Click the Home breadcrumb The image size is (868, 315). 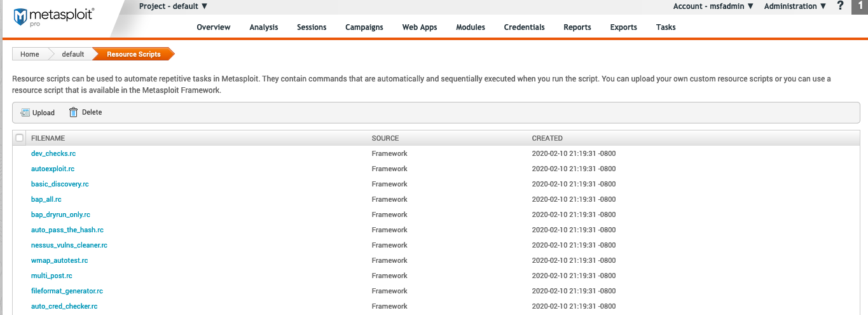pos(30,54)
